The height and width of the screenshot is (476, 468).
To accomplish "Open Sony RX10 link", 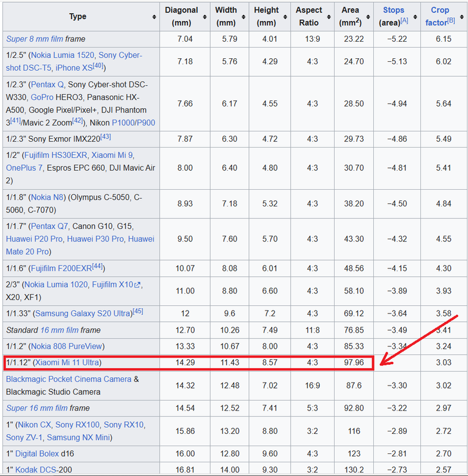I will coord(124,425).
